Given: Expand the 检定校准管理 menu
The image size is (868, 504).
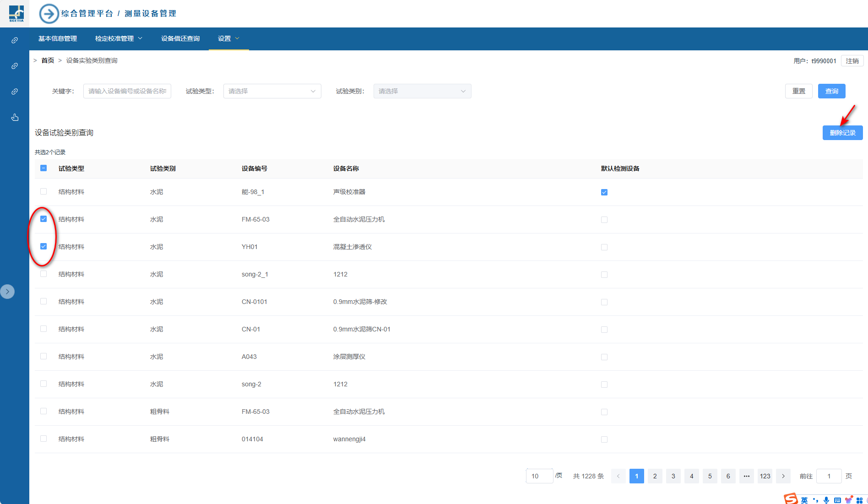Looking at the screenshot, I should (119, 38).
